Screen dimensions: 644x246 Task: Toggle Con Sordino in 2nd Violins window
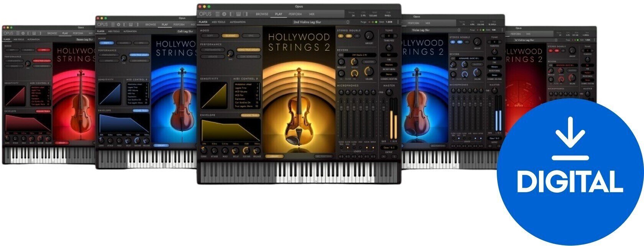tap(248, 56)
